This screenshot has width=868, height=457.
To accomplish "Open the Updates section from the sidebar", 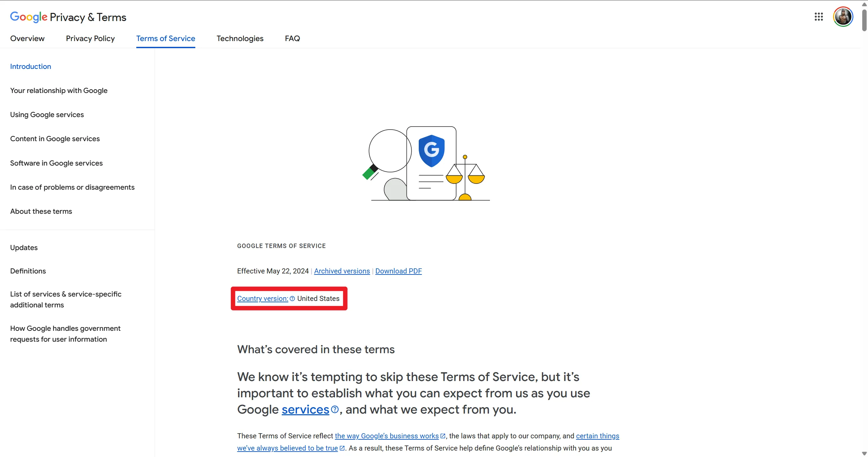I will 24,247.
